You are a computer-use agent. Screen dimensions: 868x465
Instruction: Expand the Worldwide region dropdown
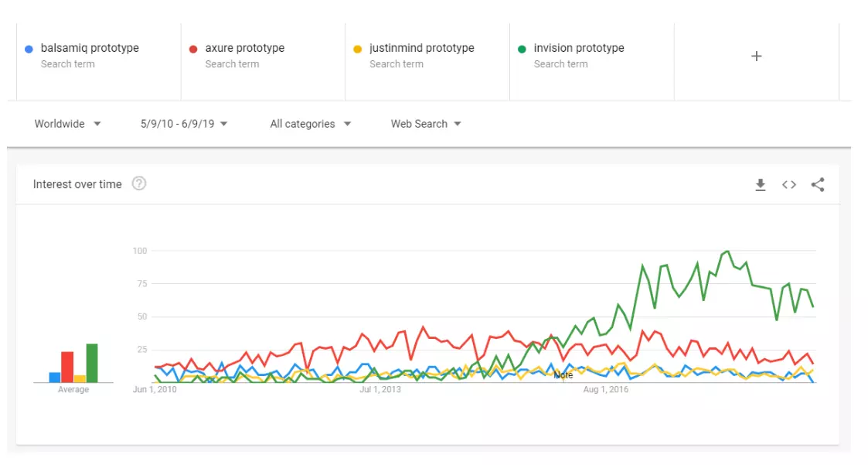(x=67, y=124)
